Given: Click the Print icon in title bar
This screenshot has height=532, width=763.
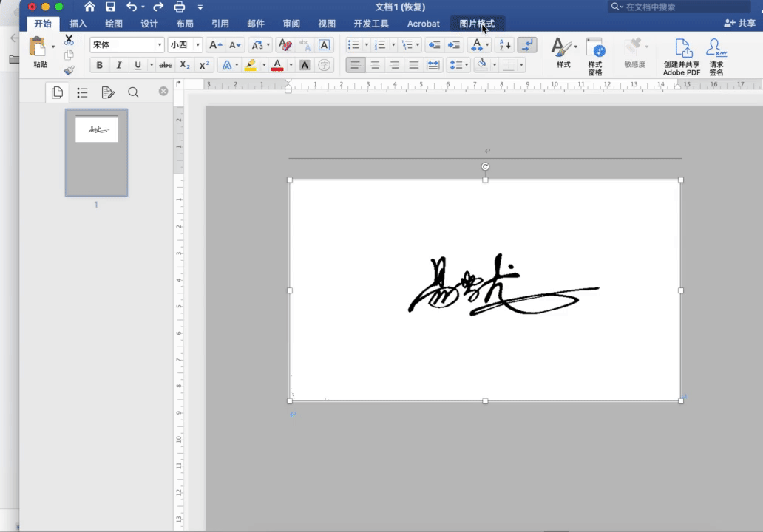Looking at the screenshot, I should [x=179, y=7].
